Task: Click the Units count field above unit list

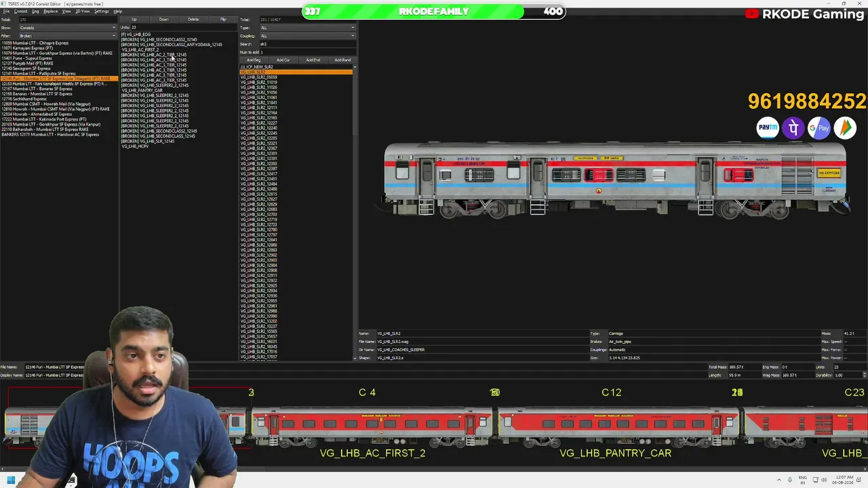Action: click(183, 28)
